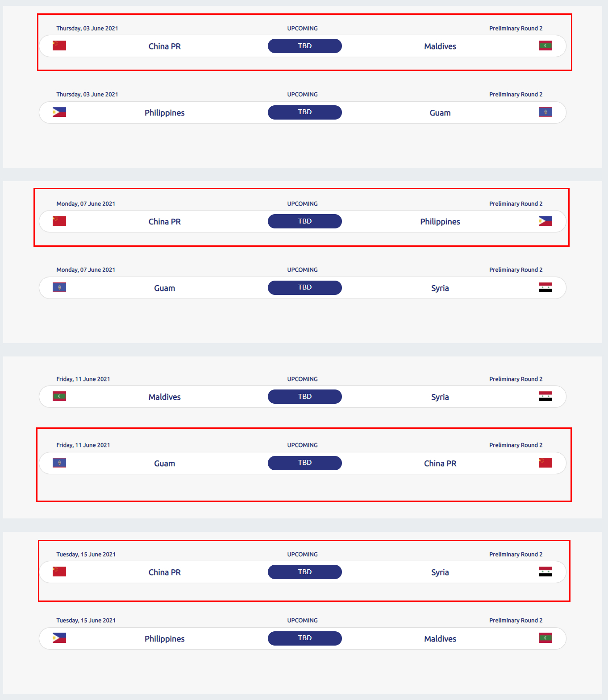Click China PR flag in the China PR–Maldives match
This screenshot has height=700, width=608.
click(x=59, y=46)
